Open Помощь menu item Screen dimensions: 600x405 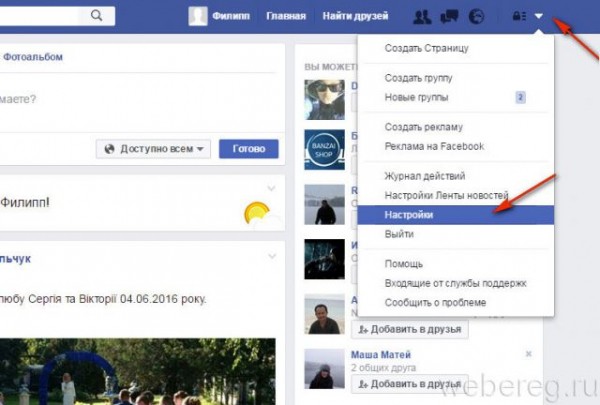point(456,264)
